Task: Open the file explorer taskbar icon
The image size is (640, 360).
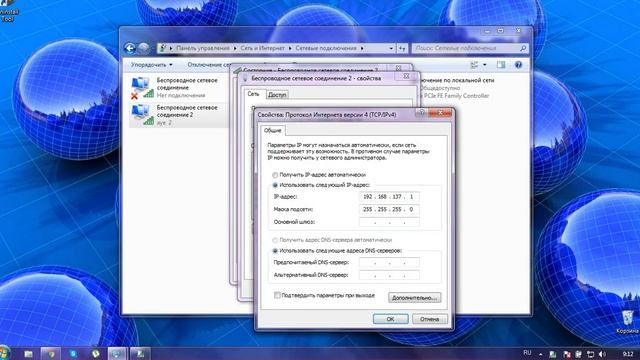Action: (x=28, y=354)
